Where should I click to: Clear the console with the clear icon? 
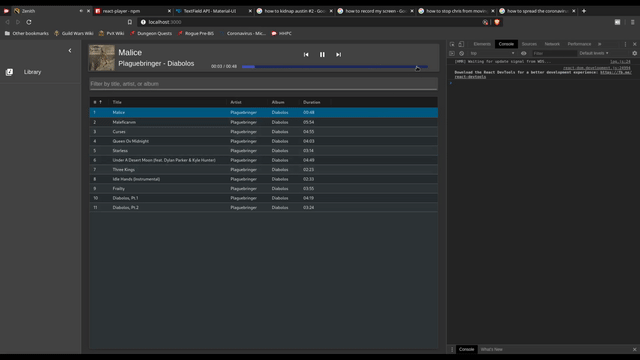pos(462,53)
